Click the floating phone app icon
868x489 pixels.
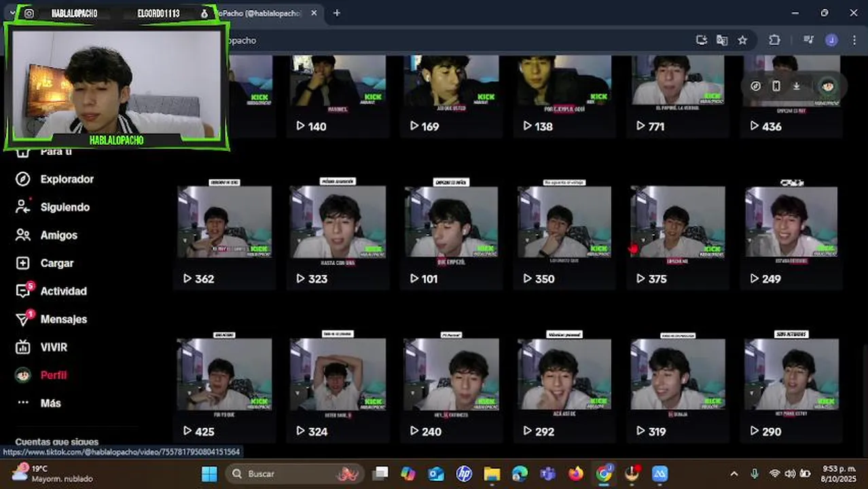tap(776, 86)
